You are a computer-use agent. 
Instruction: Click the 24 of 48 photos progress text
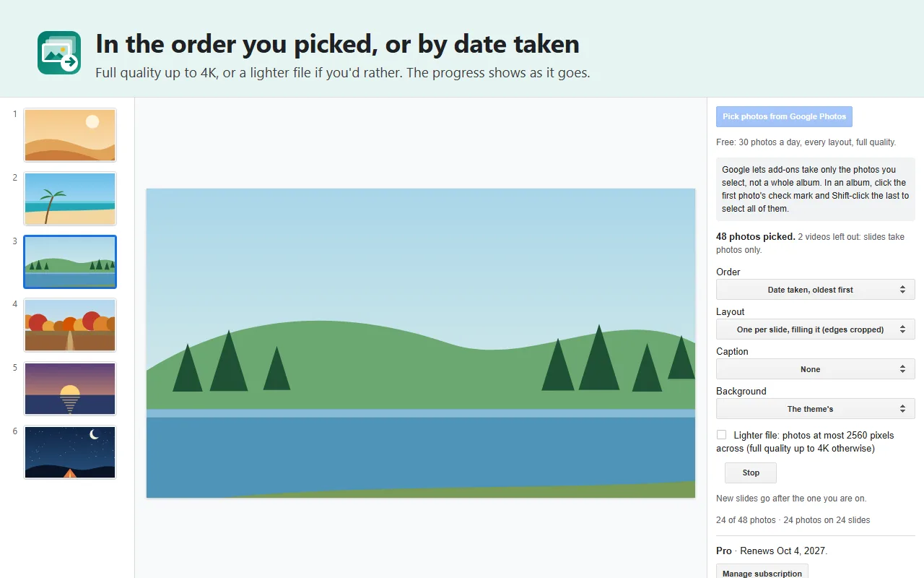[x=746, y=520]
